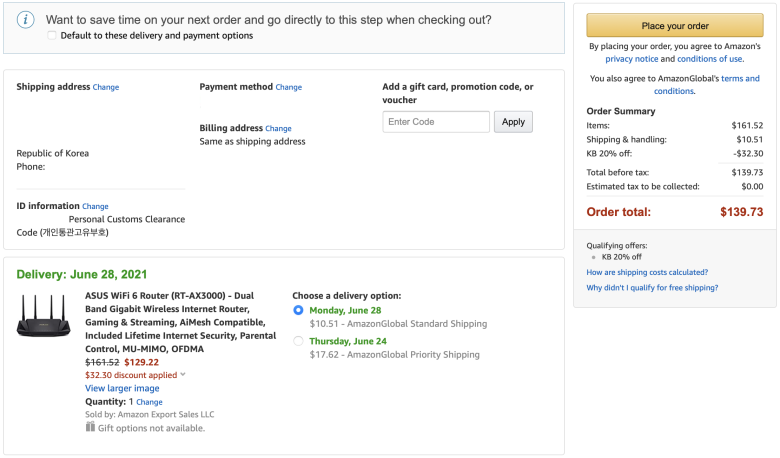The image size is (780, 458).
Task: Click the gift box icon under the item
Action: click(x=90, y=427)
